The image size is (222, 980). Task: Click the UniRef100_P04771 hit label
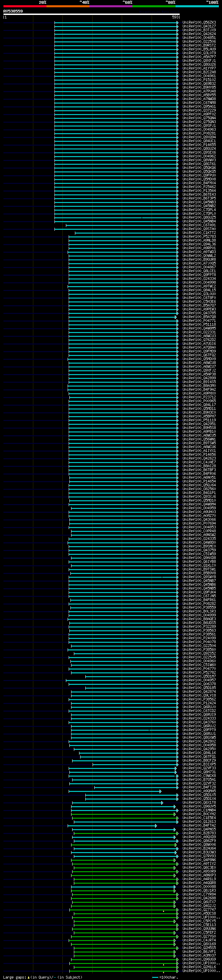199,321
